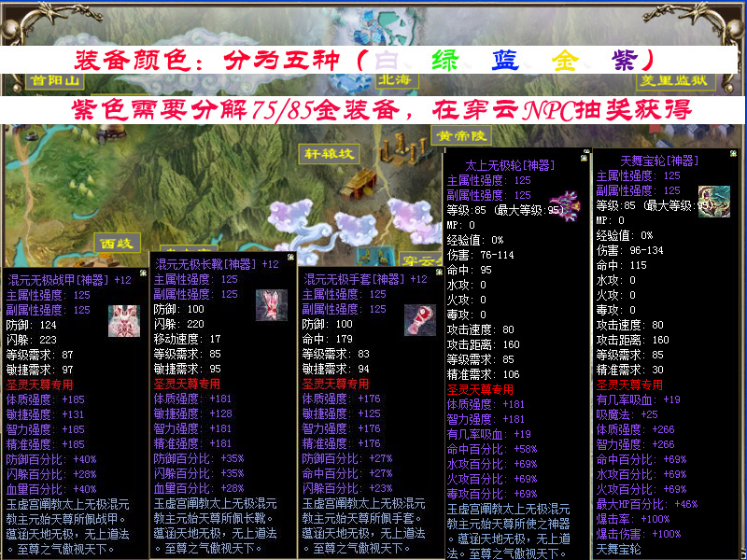Click 精准需求: 106 line
The height and width of the screenshot is (560, 747).
(484, 374)
